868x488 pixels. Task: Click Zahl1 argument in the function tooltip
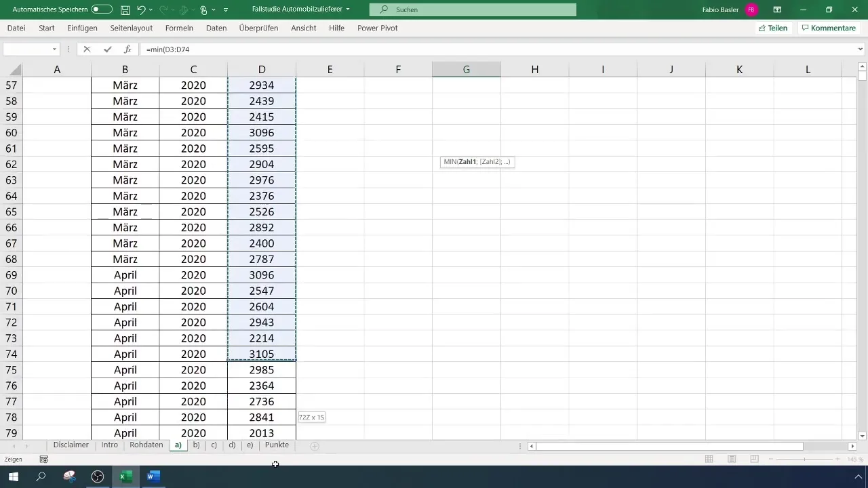pyautogui.click(x=467, y=162)
